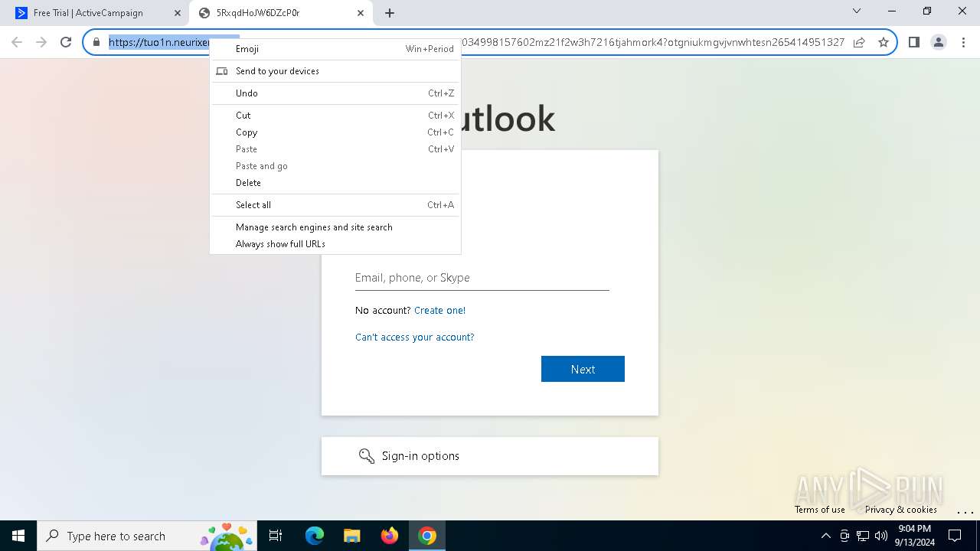980x551 pixels.
Task: Open the side panel icon
Action: coord(913,42)
